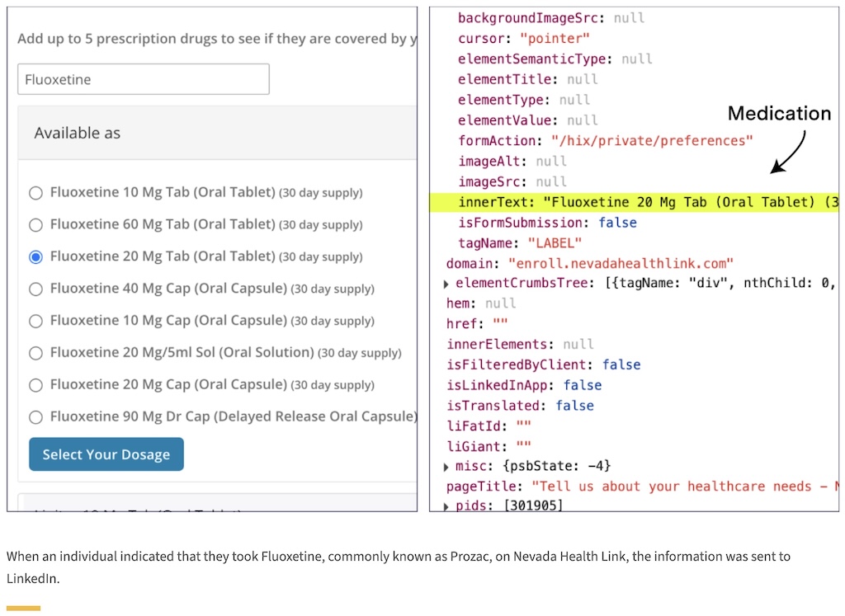
Task: Expand the misc object entry
Action: click(446, 467)
